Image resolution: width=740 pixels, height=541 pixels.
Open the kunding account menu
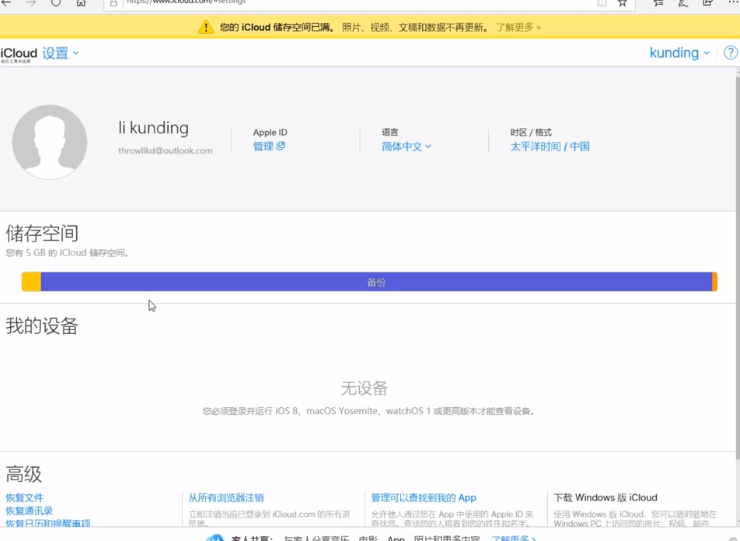pos(679,53)
